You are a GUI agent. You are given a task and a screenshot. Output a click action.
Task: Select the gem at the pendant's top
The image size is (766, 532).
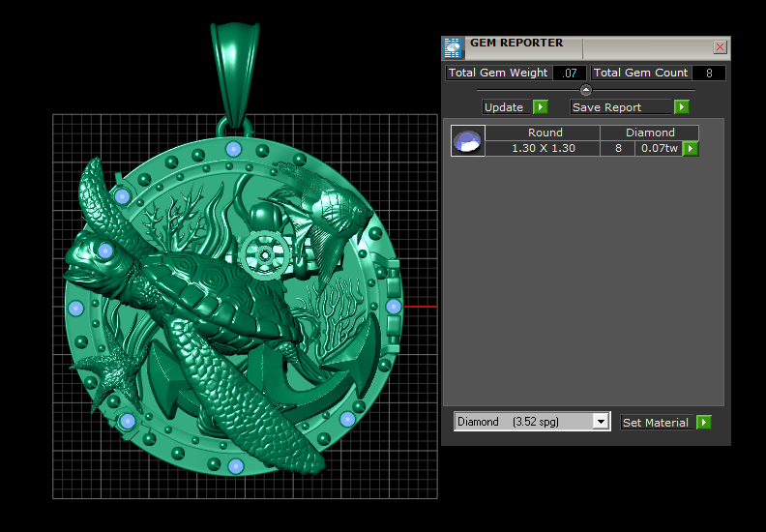click(233, 149)
